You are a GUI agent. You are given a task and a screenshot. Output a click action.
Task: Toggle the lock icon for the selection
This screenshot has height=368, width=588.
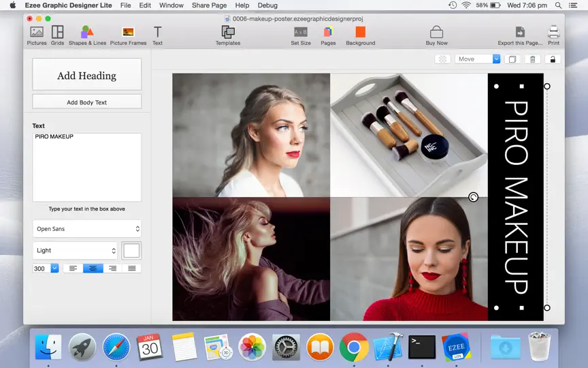pyautogui.click(x=553, y=59)
